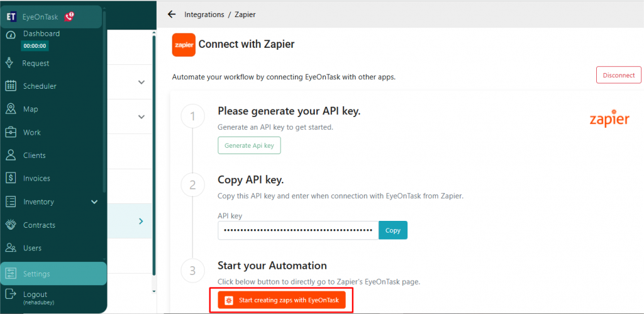Click the Disconnect button

coord(618,75)
